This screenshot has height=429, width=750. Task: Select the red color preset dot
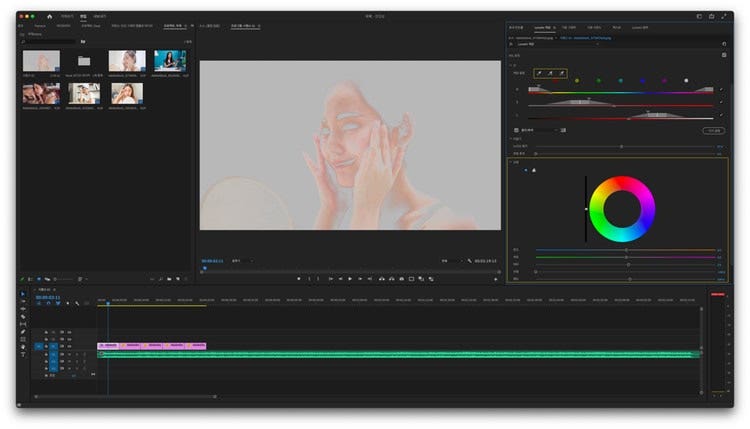point(555,81)
